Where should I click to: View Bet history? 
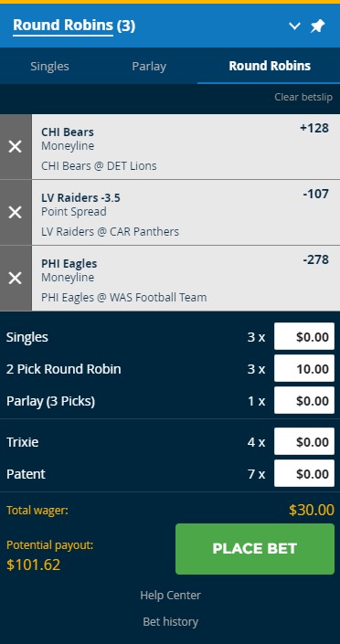pyautogui.click(x=170, y=621)
